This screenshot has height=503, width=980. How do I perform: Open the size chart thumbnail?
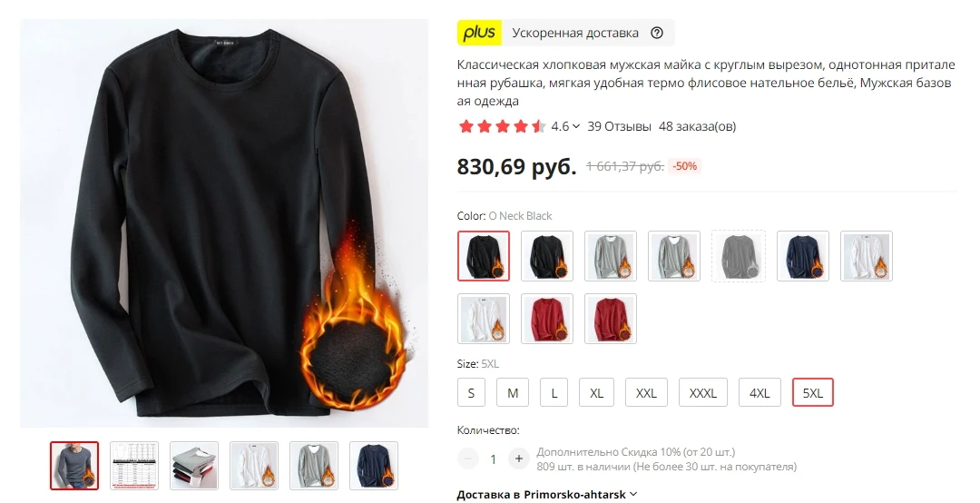click(x=134, y=466)
